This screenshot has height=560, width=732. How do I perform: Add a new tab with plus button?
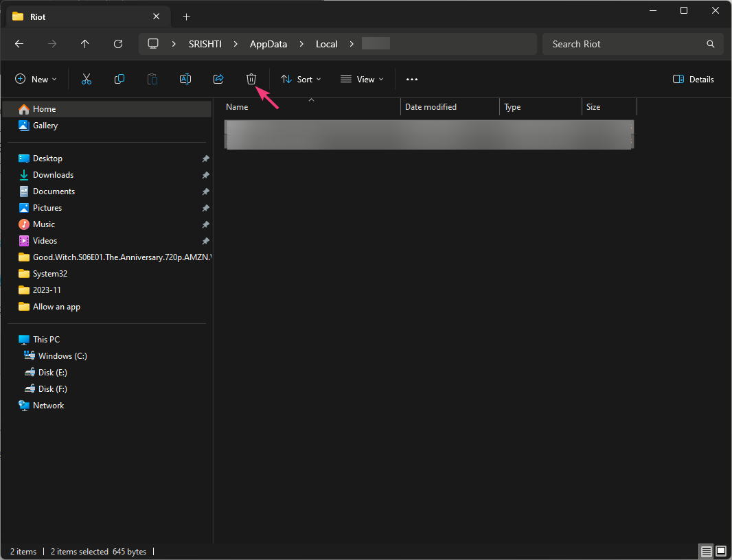[x=186, y=16]
